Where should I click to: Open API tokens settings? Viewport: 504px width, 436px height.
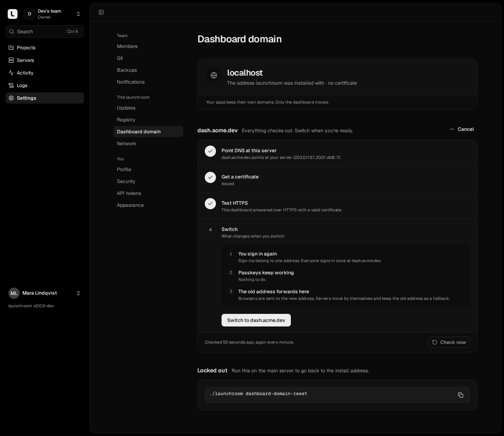click(x=148, y=193)
